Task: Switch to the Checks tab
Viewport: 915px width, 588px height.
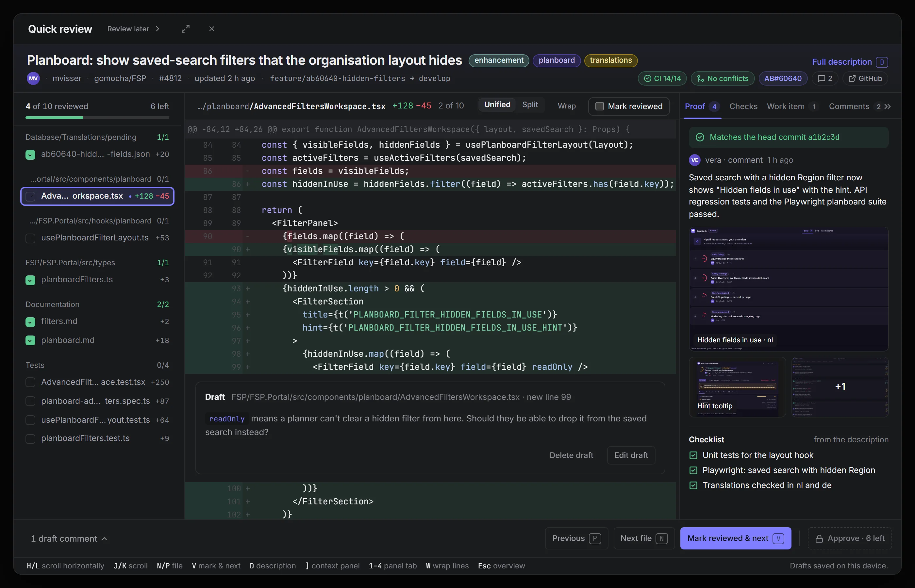Action: [x=743, y=106]
